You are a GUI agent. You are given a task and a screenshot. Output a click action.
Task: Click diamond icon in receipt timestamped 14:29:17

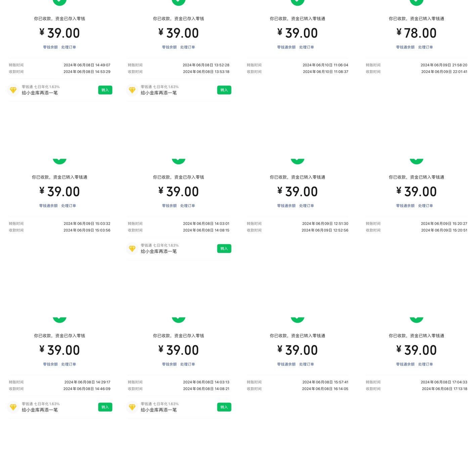tap(13, 407)
